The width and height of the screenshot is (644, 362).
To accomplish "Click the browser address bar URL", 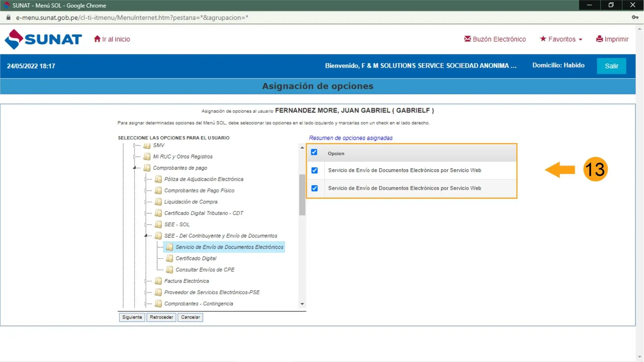I will point(132,17).
